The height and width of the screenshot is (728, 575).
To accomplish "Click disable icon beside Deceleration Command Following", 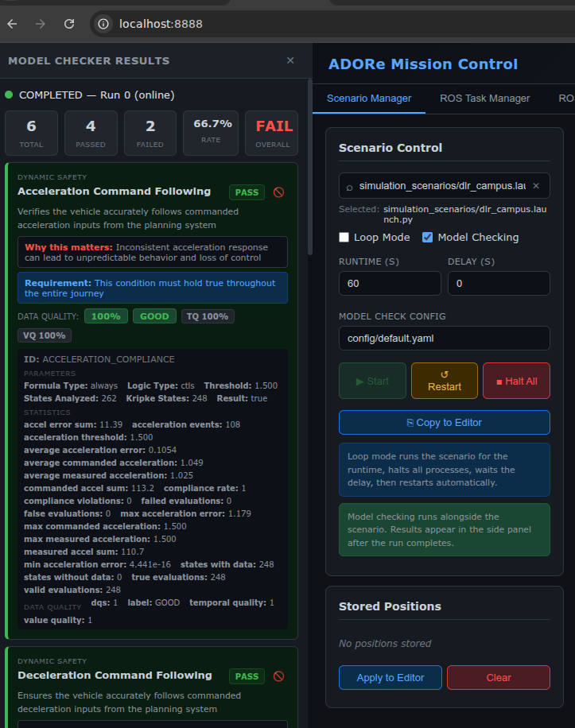I will coord(278,676).
